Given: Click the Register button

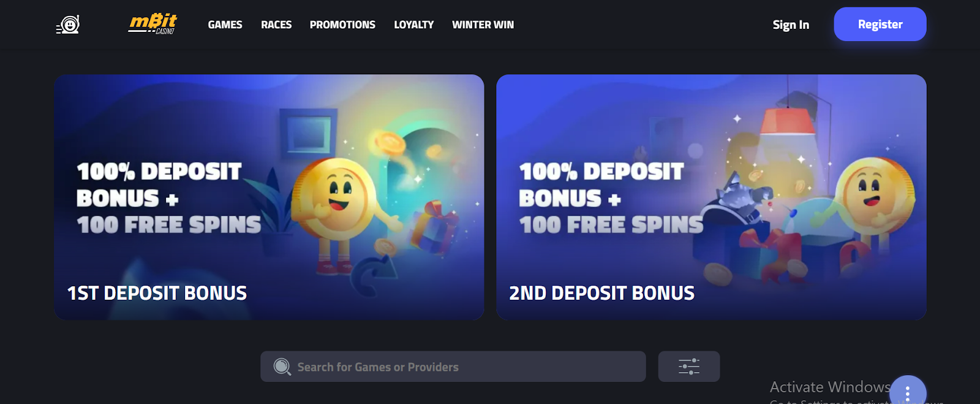Looking at the screenshot, I should (880, 25).
